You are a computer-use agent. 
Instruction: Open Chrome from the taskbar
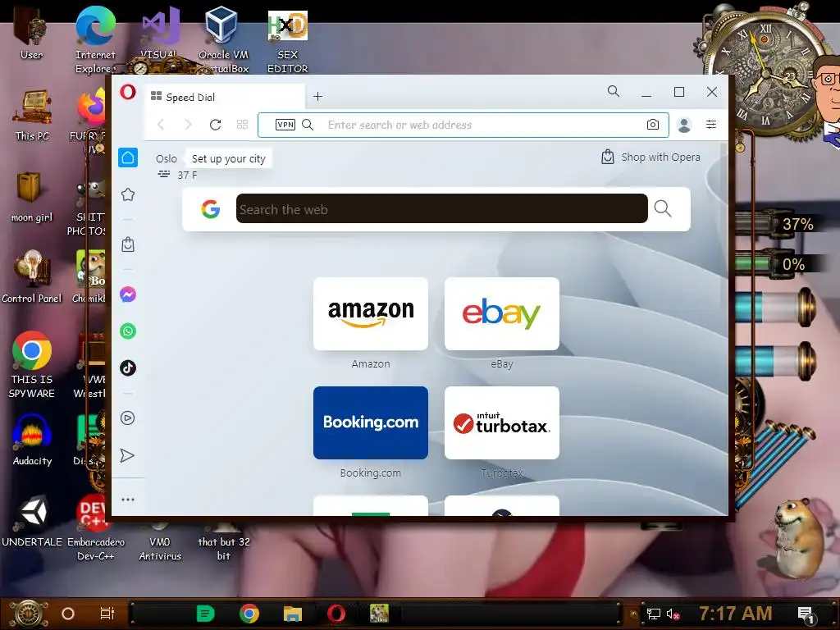coord(249,614)
